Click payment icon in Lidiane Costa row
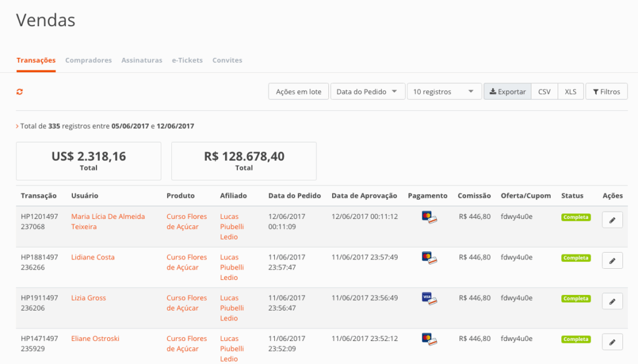The height and width of the screenshot is (364, 638). tap(429, 258)
